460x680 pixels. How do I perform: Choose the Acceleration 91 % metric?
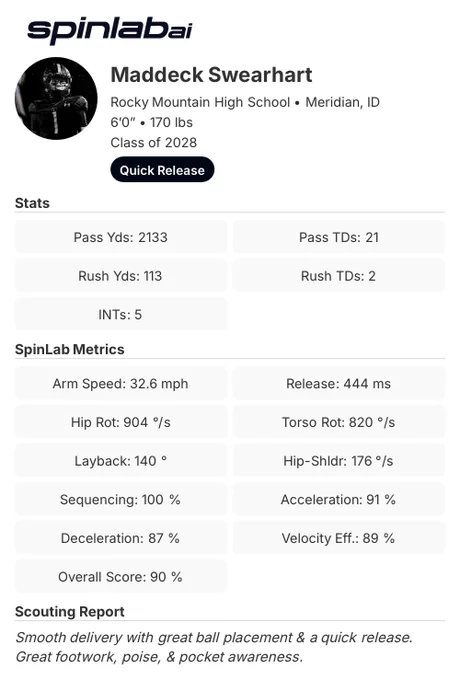point(339,499)
